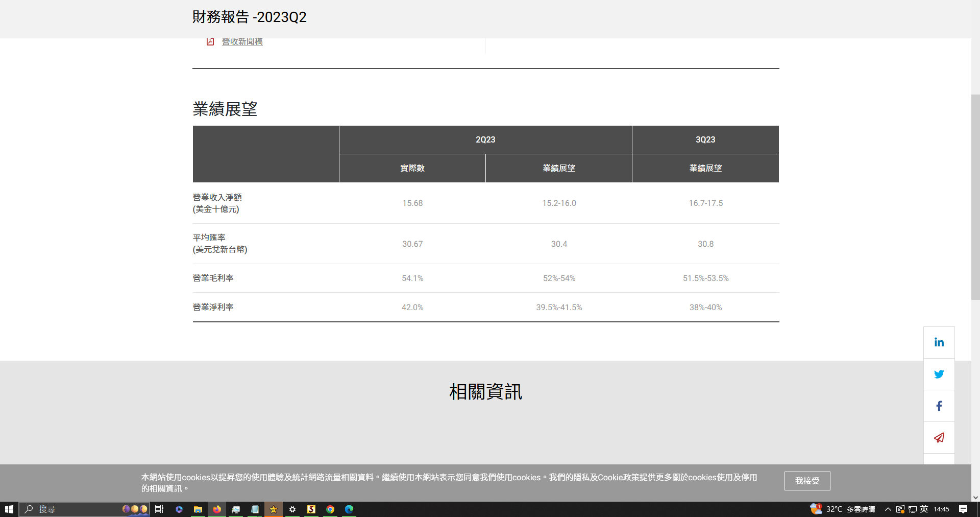Viewport: 980px width, 517px height.
Task: Click the page vertical scrollbar thumb
Action: 975,197
